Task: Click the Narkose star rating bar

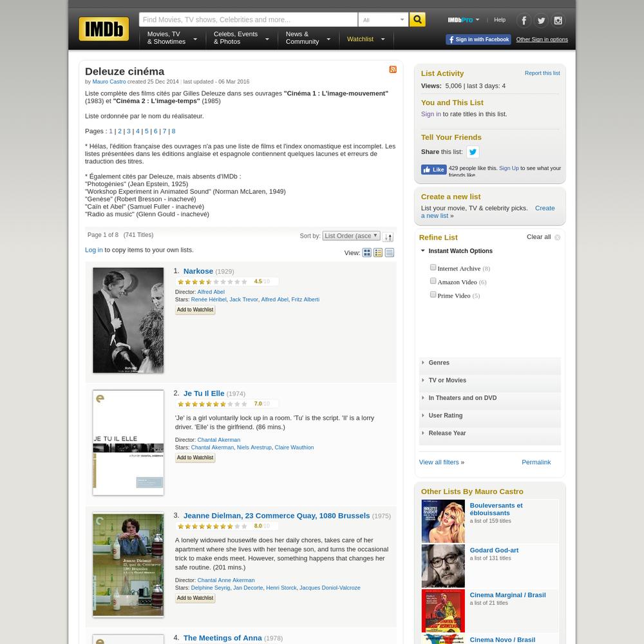Action: point(213,282)
